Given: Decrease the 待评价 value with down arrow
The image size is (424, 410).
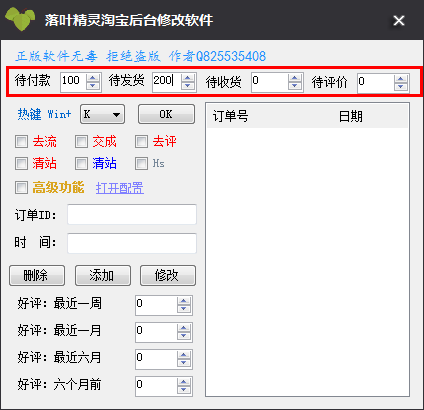Looking at the screenshot, I should pyautogui.click(x=401, y=87).
